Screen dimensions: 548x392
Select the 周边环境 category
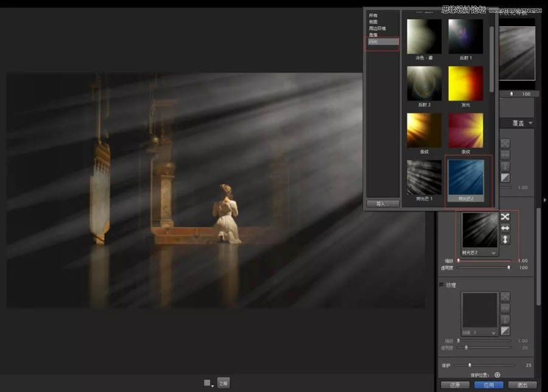[x=377, y=28]
